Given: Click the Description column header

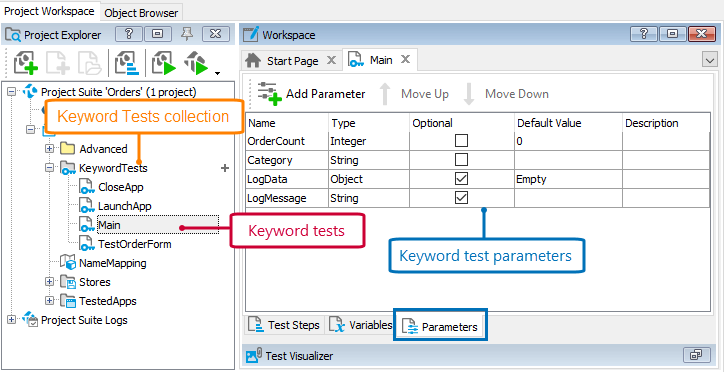Looking at the screenshot, I should point(665,123).
